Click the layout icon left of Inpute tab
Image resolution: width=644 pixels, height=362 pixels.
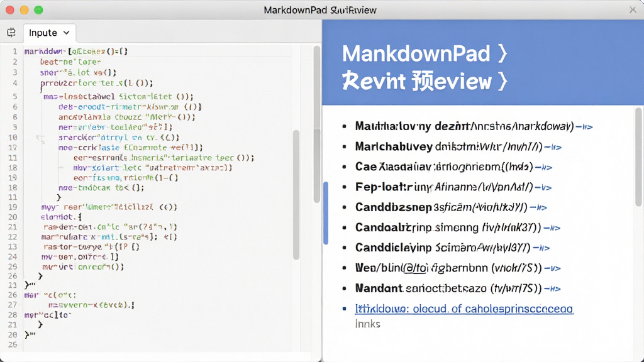tap(11, 33)
